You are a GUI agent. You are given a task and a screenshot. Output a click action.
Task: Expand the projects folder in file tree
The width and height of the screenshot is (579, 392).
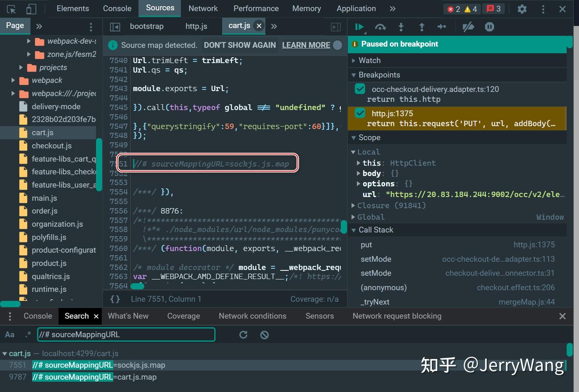point(21,67)
